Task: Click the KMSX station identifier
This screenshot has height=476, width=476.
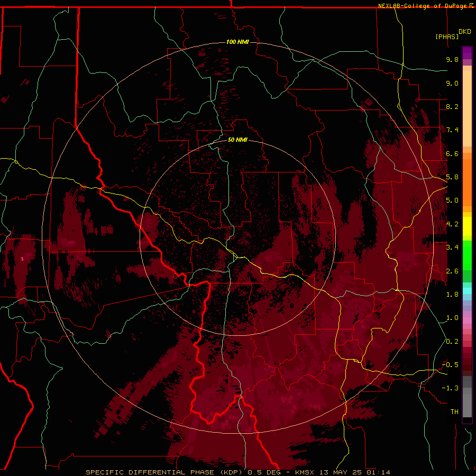Action: pos(306,472)
